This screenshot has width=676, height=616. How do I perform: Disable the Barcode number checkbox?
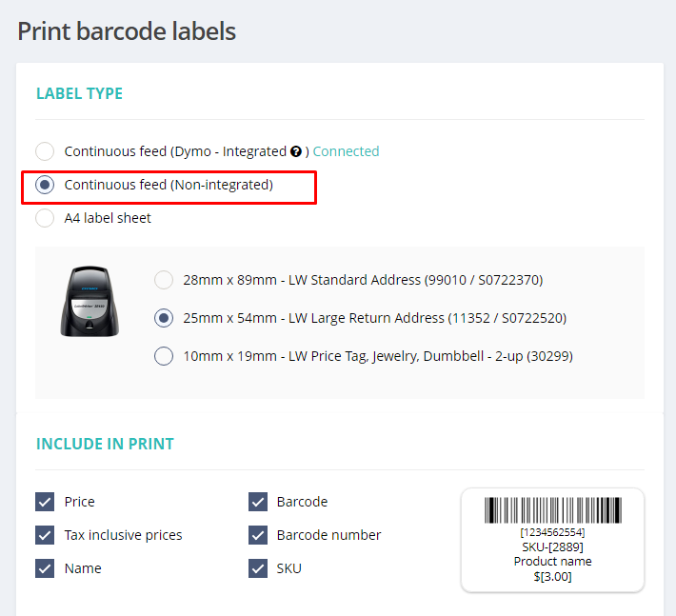pyautogui.click(x=258, y=535)
